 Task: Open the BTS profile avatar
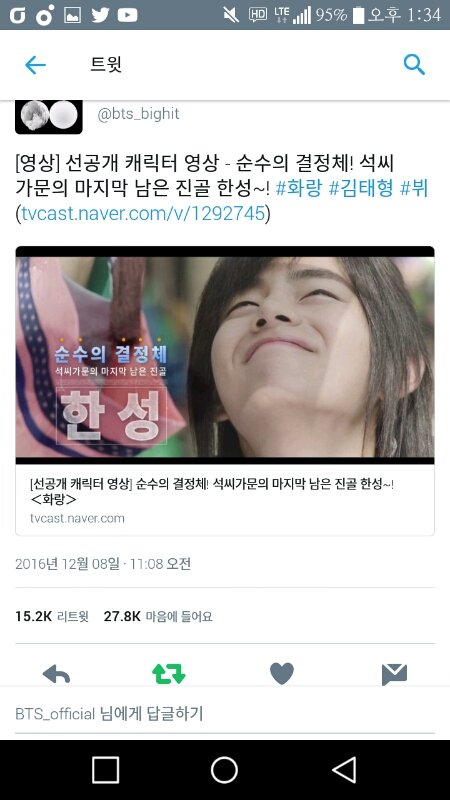pos(48,117)
